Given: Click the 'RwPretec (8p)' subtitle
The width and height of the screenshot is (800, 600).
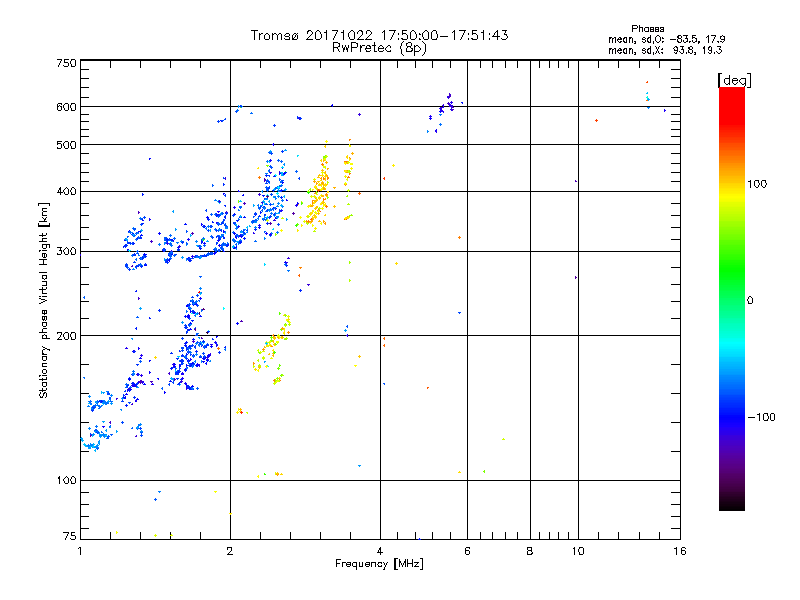Looking at the screenshot, I should (x=379, y=48).
